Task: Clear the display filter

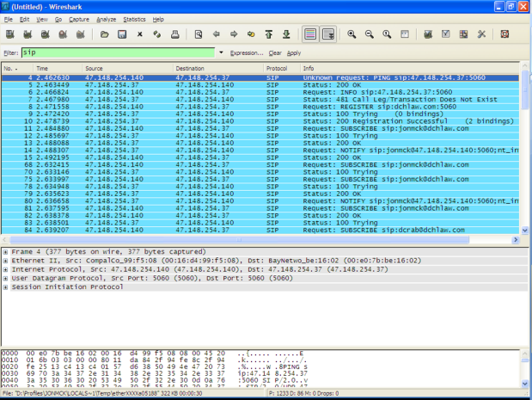Action: [275, 53]
